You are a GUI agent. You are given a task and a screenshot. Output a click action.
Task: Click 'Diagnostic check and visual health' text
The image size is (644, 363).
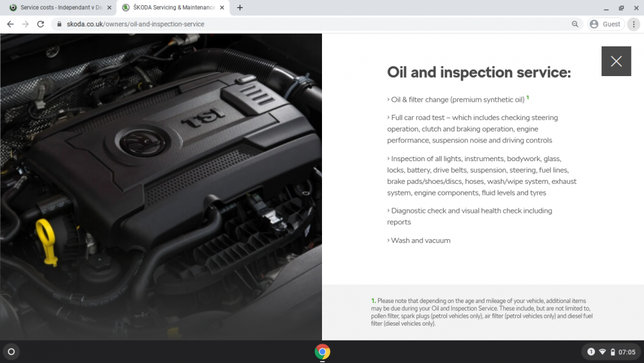469,216
